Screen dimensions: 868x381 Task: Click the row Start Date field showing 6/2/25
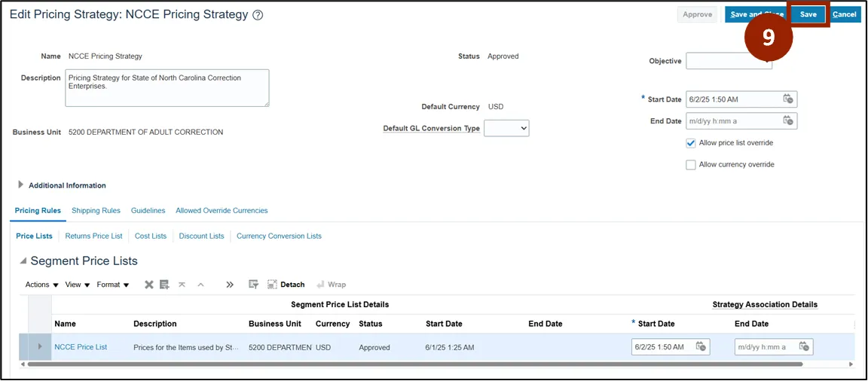pos(663,346)
